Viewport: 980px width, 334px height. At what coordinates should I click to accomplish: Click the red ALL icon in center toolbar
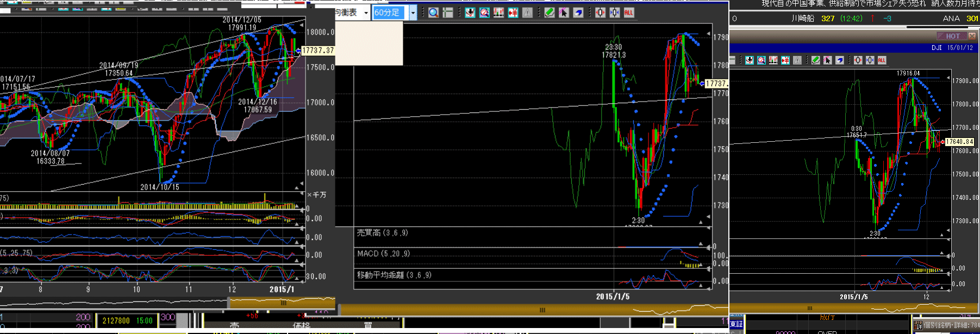pyautogui.click(x=629, y=12)
